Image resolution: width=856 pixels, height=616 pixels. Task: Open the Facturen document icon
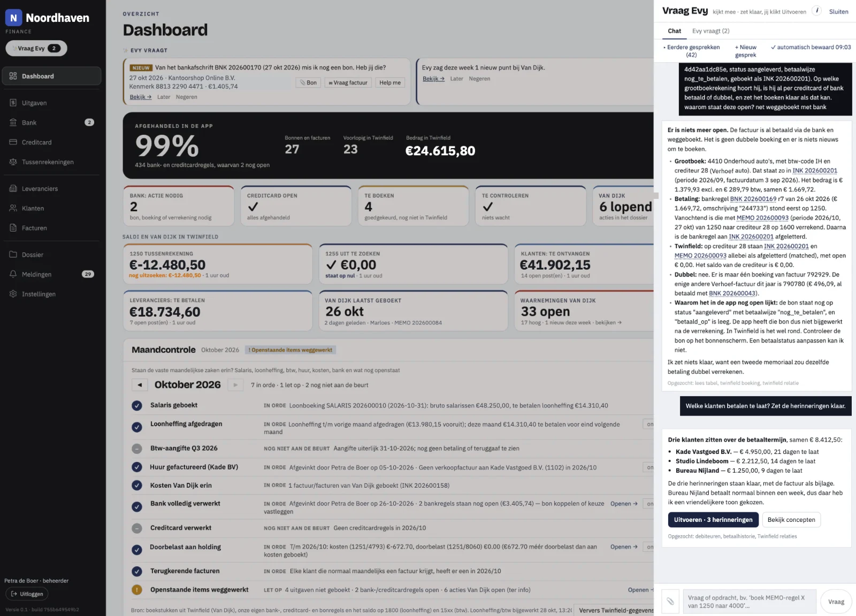[x=13, y=228]
